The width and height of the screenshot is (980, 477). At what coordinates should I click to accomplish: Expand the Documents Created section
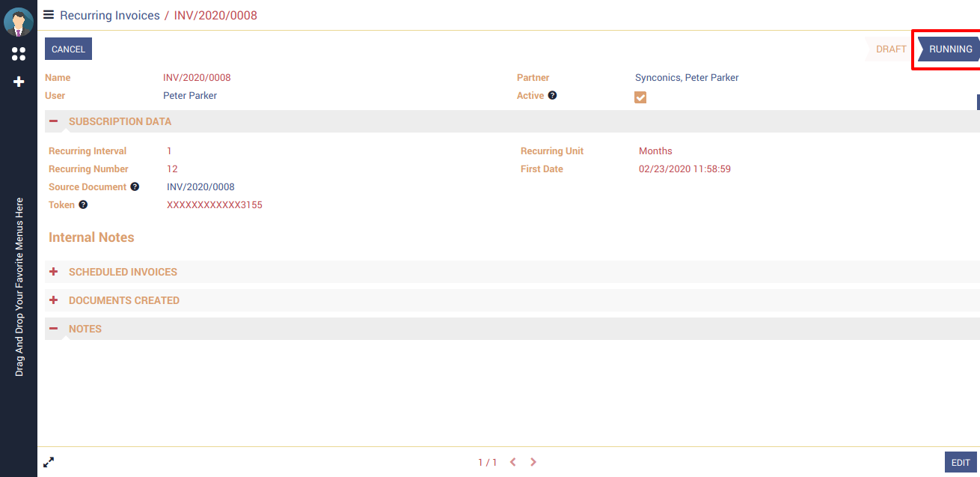(x=54, y=300)
